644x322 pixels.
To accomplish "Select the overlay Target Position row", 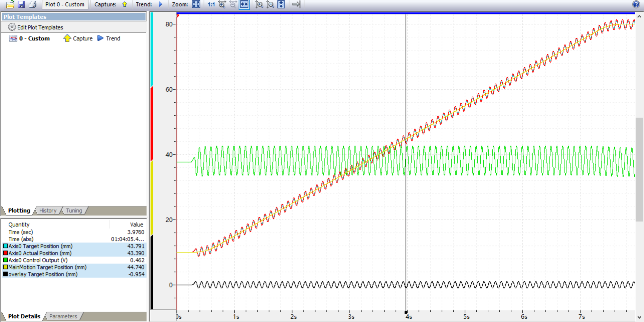I will coord(74,274).
